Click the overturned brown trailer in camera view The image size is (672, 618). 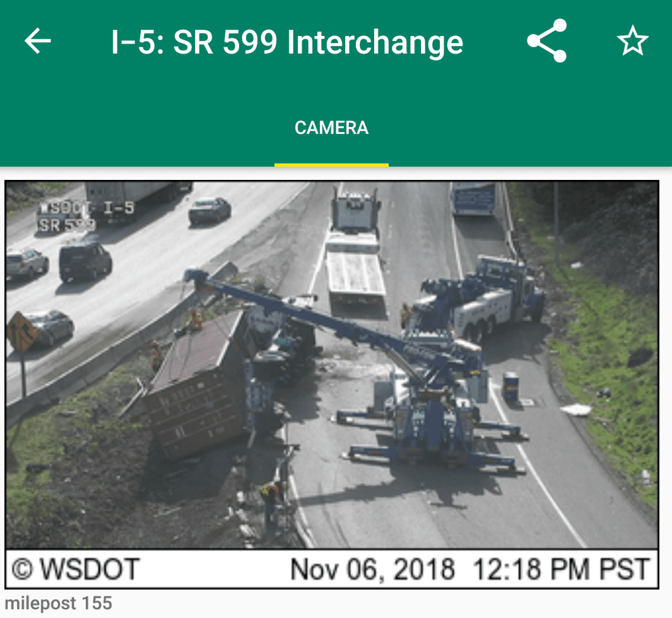point(197,386)
